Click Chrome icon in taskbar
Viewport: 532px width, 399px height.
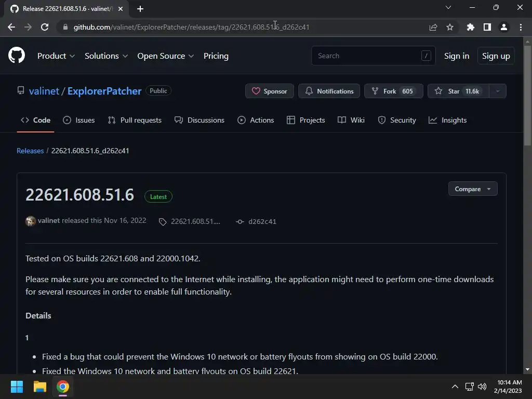(x=63, y=387)
